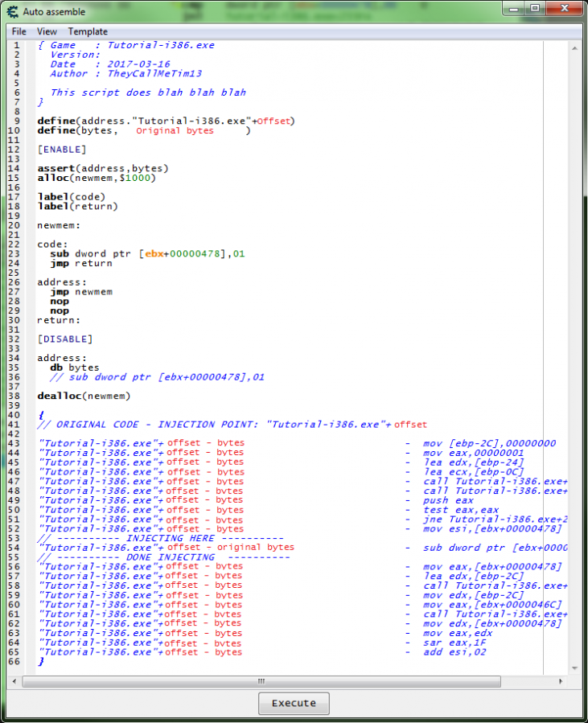The height and width of the screenshot is (723, 588).
Task: Open the View menu
Action: (x=47, y=31)
